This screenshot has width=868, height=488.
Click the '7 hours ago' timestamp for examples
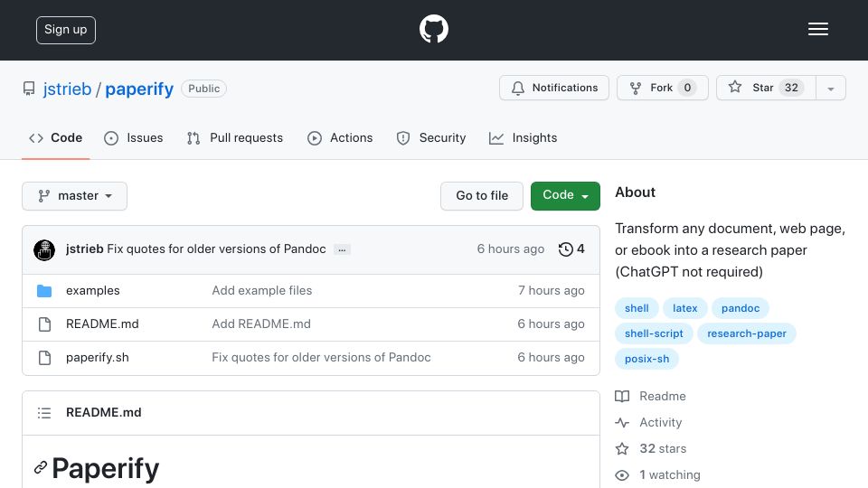(x=552, y=290)
